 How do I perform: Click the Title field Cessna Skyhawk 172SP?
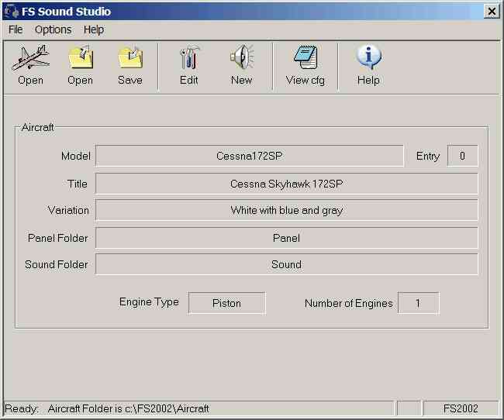pos(286,184)
